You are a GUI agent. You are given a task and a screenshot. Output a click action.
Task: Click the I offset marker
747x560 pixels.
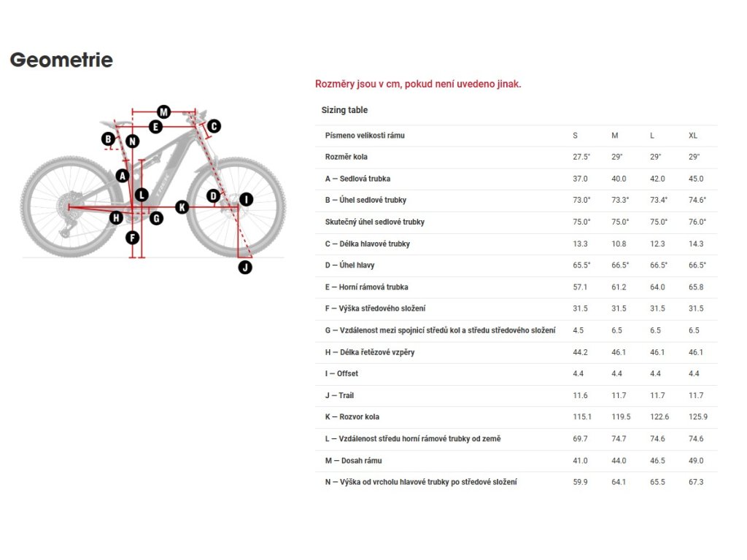[x=246, y=200]
